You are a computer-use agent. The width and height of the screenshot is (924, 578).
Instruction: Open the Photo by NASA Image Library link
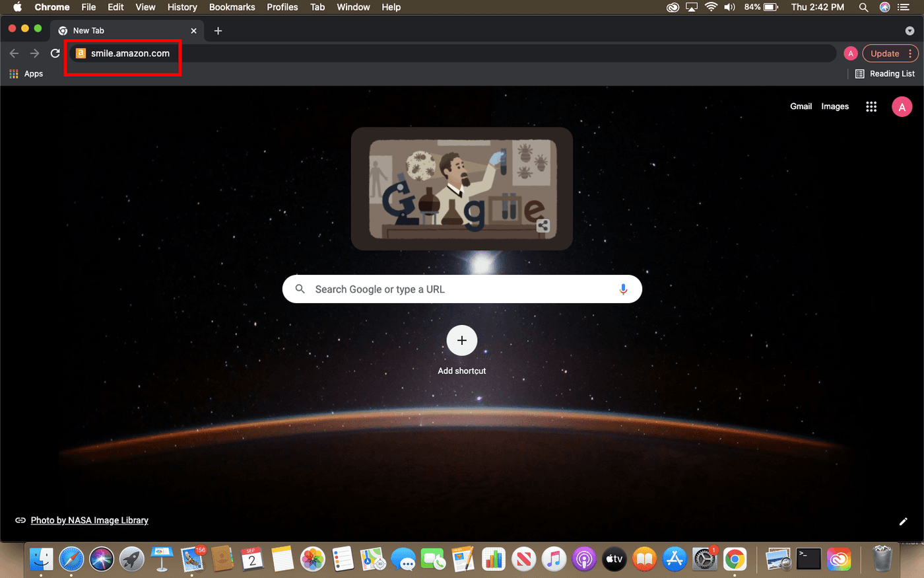89,521
